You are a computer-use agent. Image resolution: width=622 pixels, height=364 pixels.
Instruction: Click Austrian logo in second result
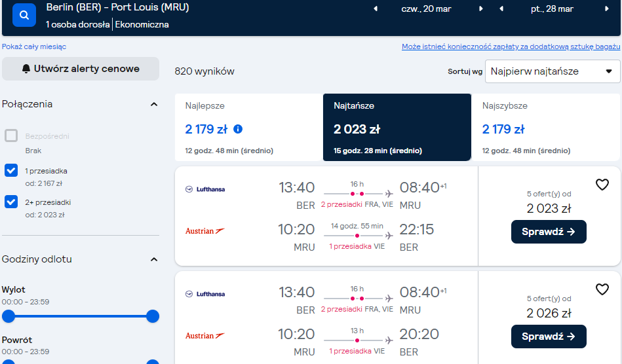[205, 335]
